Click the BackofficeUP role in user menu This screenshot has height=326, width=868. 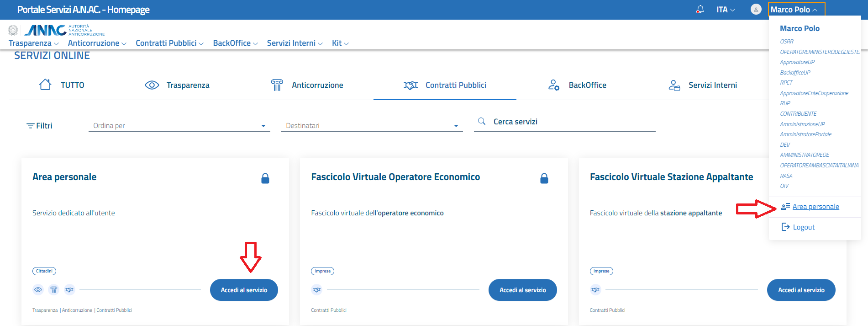pos(795,73)
